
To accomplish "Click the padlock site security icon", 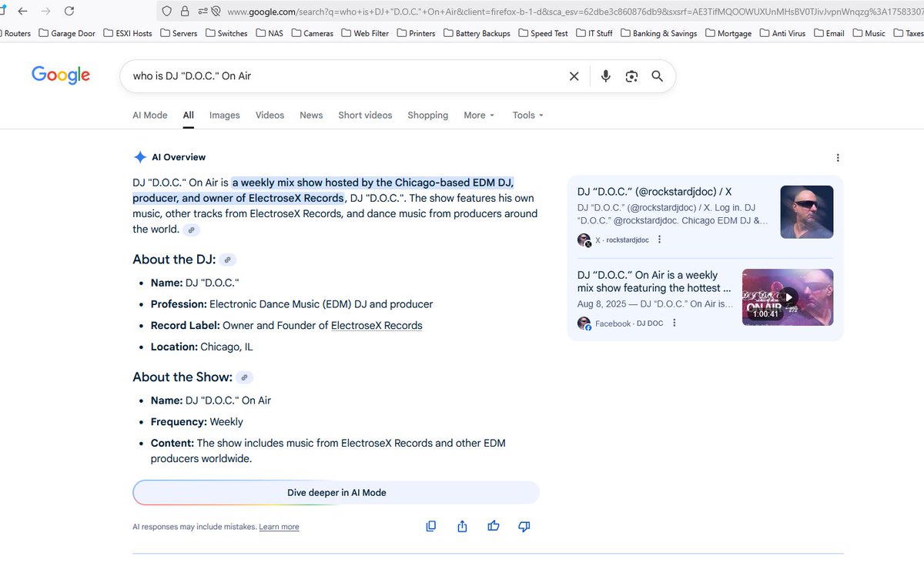I will 185,11.
